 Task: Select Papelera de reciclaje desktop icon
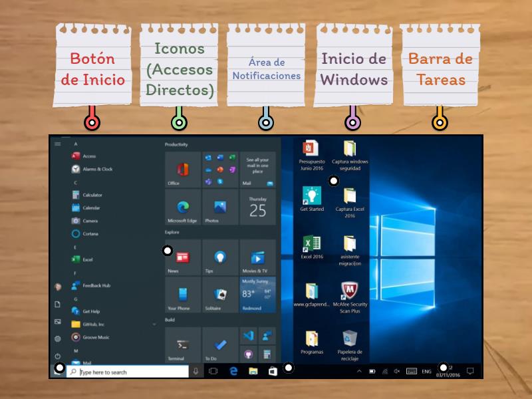[x=350, y=345]
